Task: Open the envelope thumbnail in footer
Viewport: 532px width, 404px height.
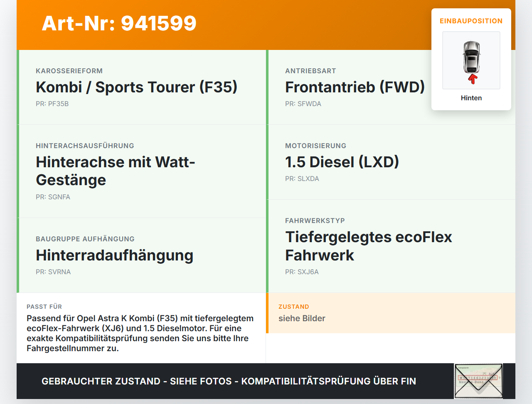Action: click(479, 381)
